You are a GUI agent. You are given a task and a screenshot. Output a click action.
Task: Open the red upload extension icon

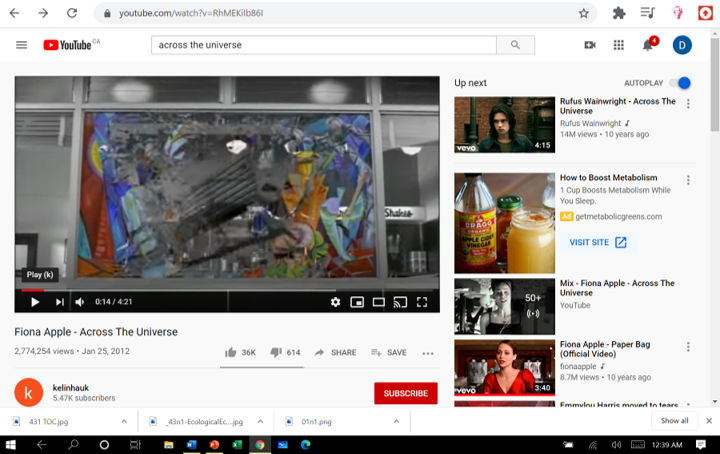[x=705, y=13]
